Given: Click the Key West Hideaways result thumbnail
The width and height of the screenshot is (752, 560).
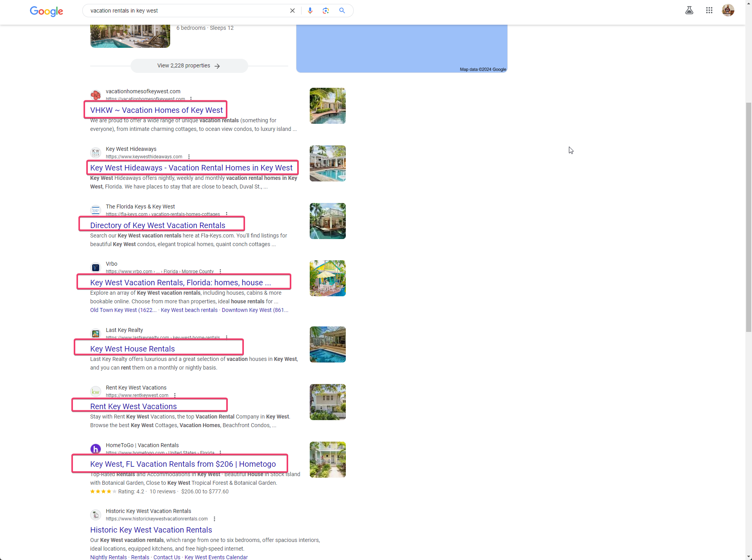Looking at the screenshot, I should click(328, 163).
